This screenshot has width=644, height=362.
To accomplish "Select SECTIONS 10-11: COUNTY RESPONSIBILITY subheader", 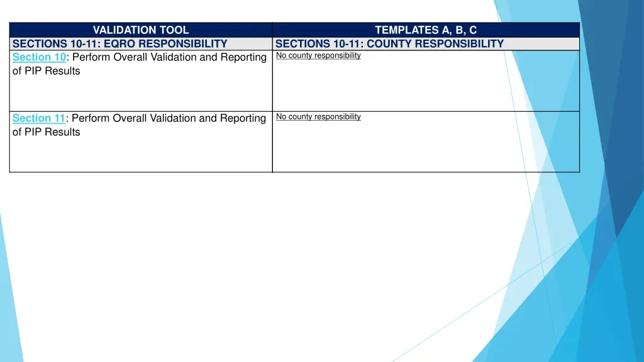I will [426, 44].
